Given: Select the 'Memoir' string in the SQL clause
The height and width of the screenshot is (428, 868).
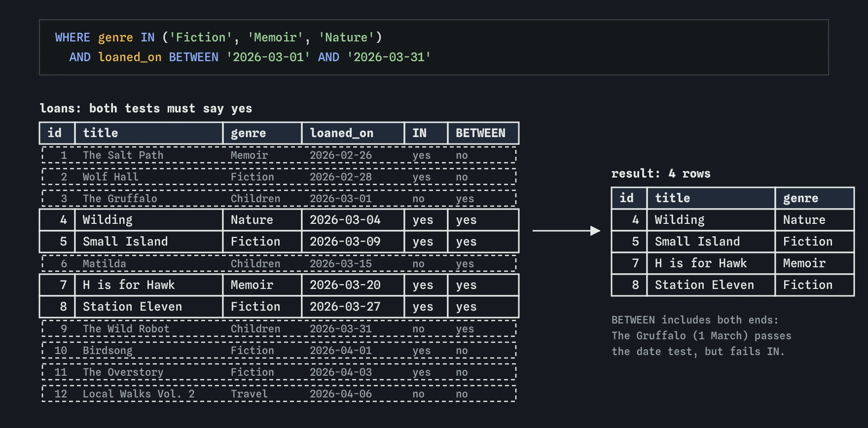Looking at the screenshot, I should [275, 37].
